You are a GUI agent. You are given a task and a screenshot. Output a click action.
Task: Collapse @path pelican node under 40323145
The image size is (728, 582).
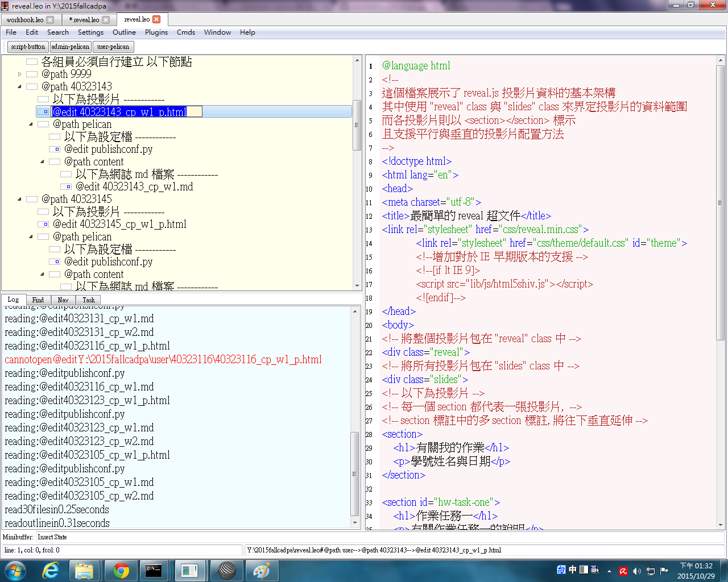31,236
